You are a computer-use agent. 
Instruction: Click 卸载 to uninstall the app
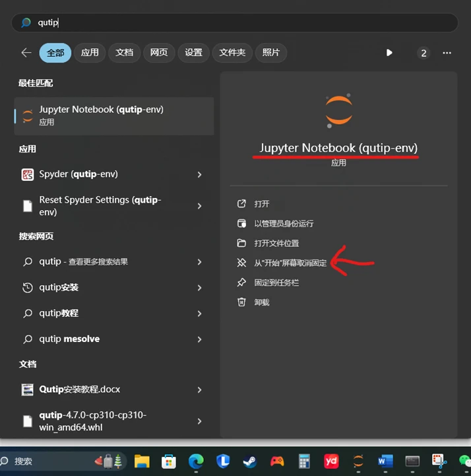253,302
